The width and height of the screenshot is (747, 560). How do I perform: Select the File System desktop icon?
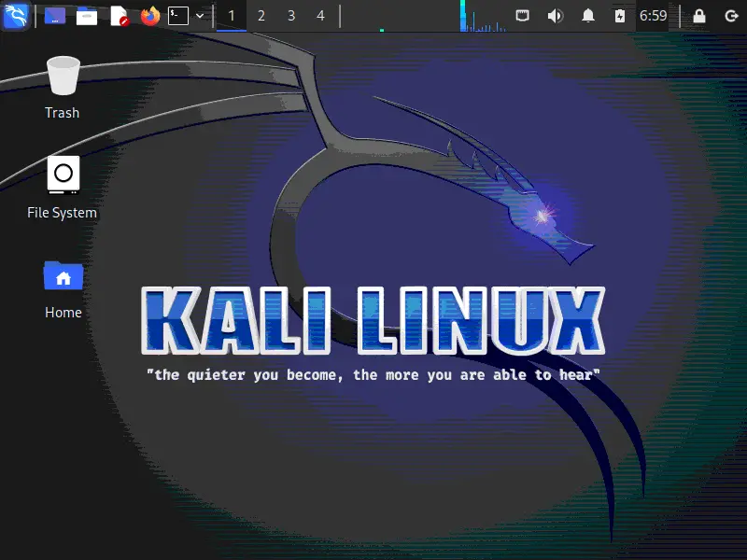63,175
